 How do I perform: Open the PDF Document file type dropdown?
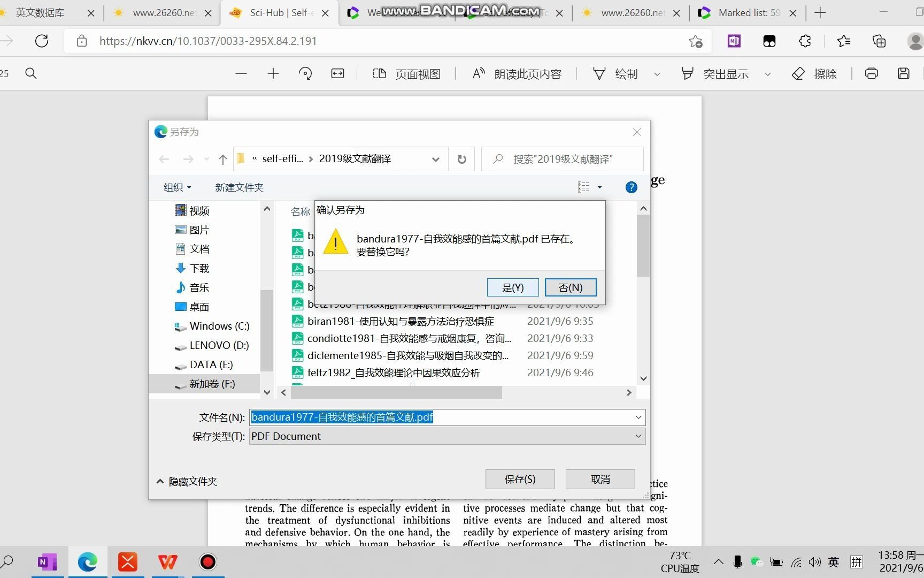(x=637, y=436)
